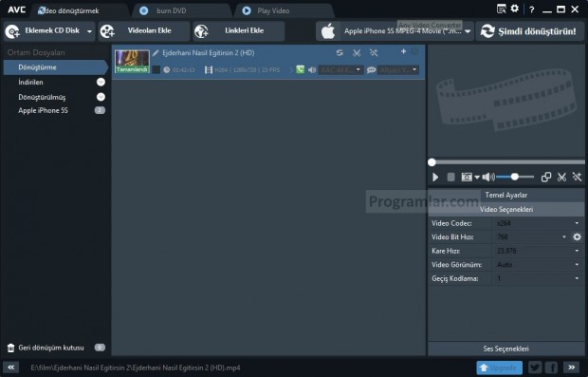Click the scissors clip icon under the preview
The width and height of the screenshot is (588, 377).
click(x=561, y=177)
